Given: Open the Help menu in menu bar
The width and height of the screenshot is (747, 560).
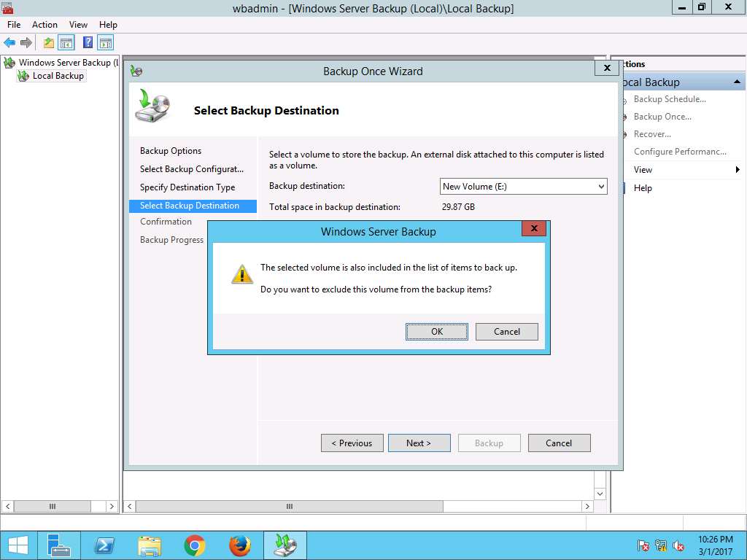Looking at the screenshot, I should (108, 25).
